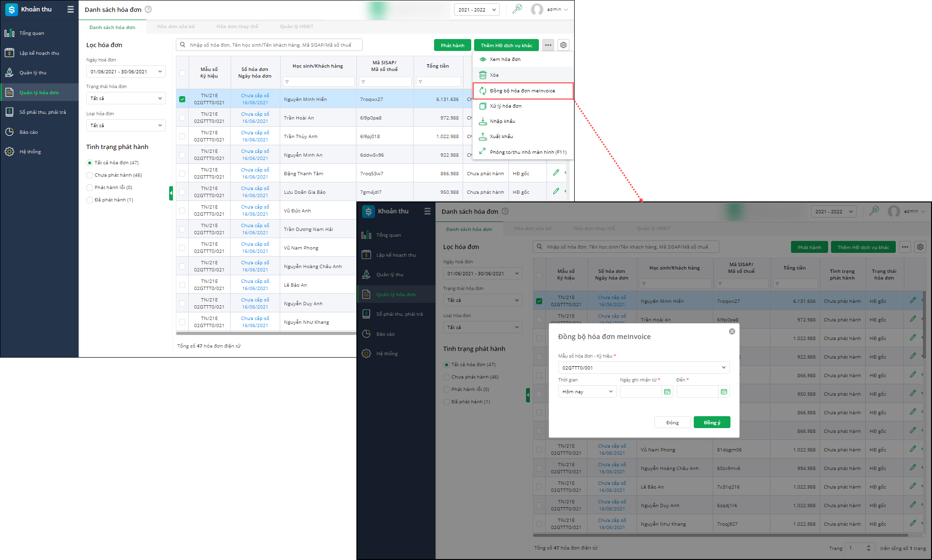Select the Đã phát hành (1) radio option
932x560 pixels.
(x=90, y=200)
